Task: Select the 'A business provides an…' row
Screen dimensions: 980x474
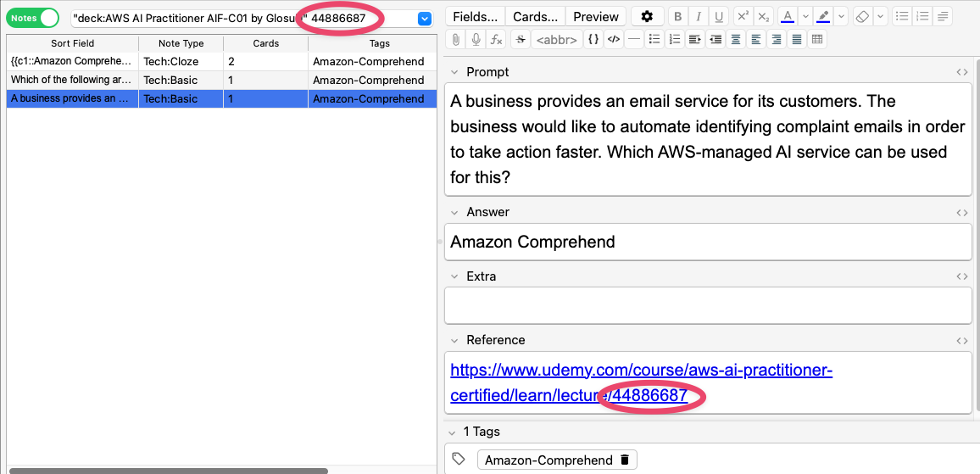Action: pyautogui.click(x=221, y=99)
